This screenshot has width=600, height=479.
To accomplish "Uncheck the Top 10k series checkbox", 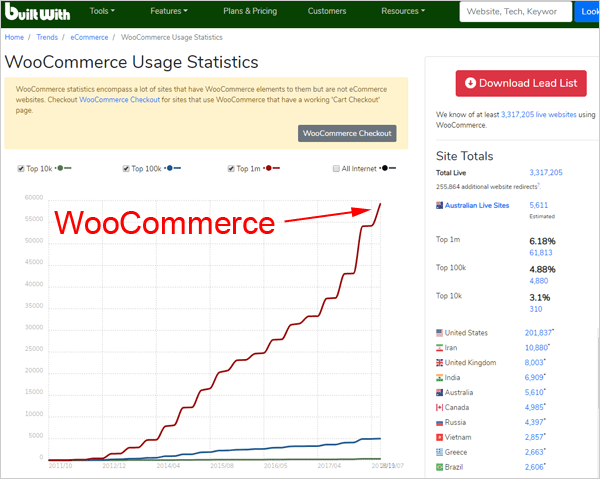I will 21,169.
